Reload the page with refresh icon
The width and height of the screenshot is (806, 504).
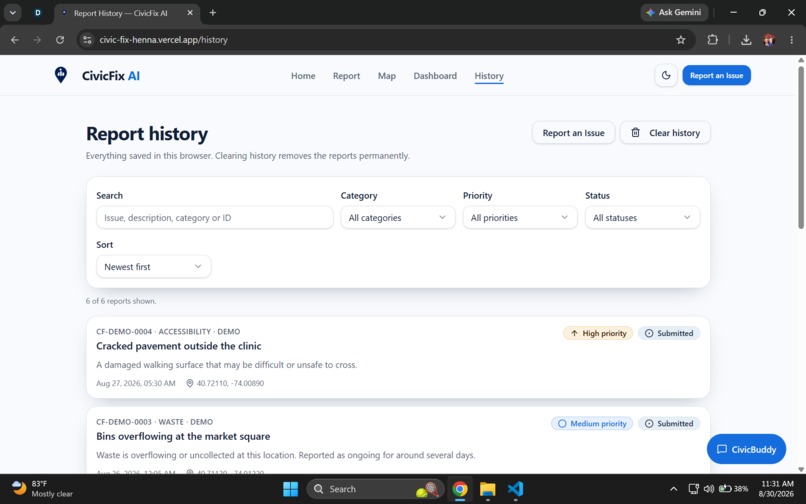point(60,40)
